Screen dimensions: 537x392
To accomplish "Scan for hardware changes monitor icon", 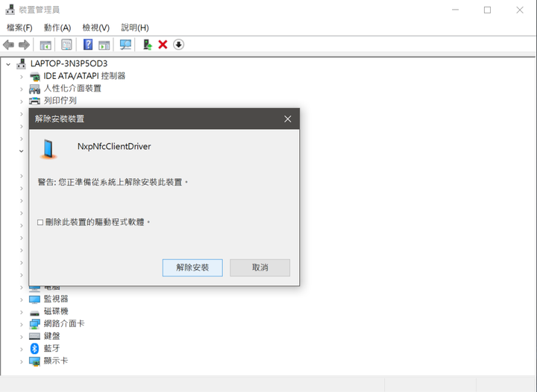I will click(x=125, y=45).
